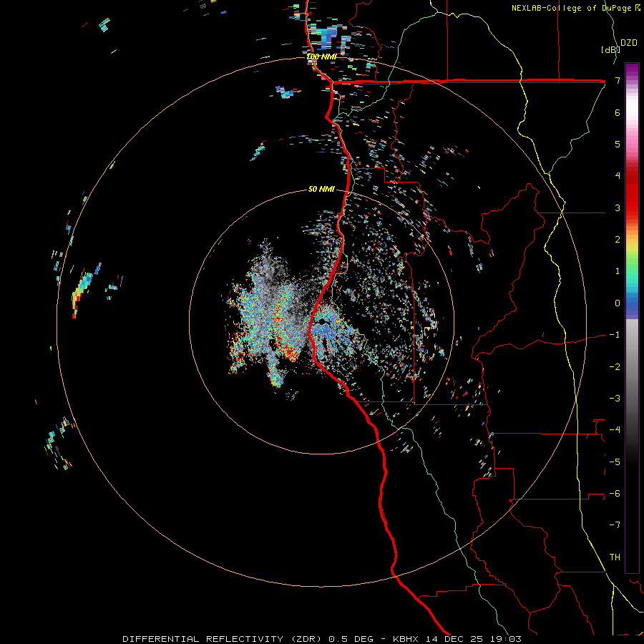Click the [dB] units label
The height and width of the screenshot is (644, 644).
610,49
